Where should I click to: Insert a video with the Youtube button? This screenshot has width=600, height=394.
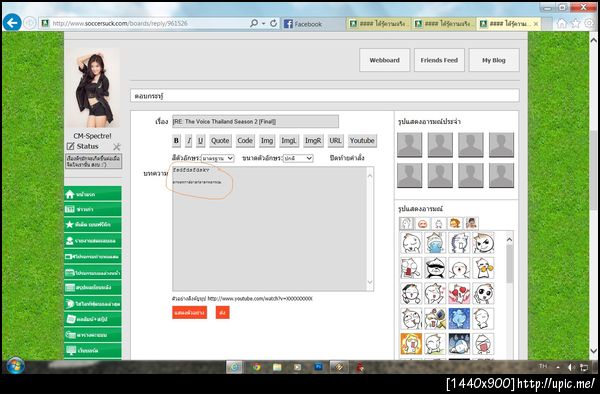[x=362, y=140]
